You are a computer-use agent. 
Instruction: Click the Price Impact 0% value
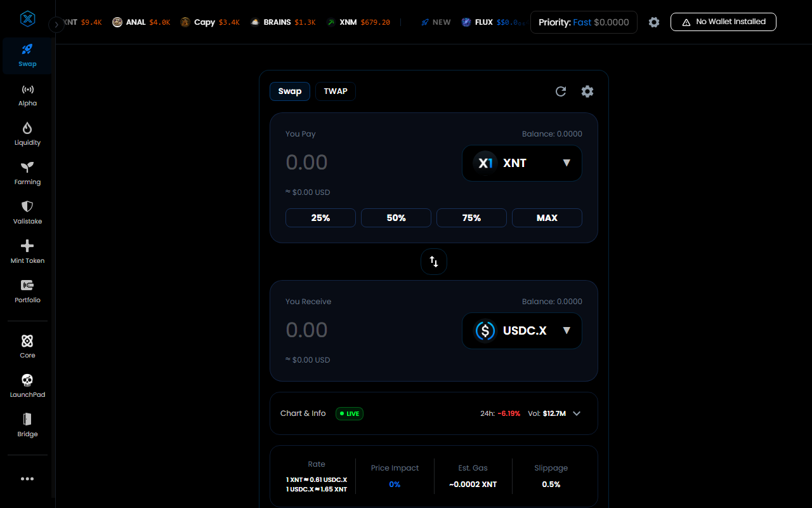(395, 485)
